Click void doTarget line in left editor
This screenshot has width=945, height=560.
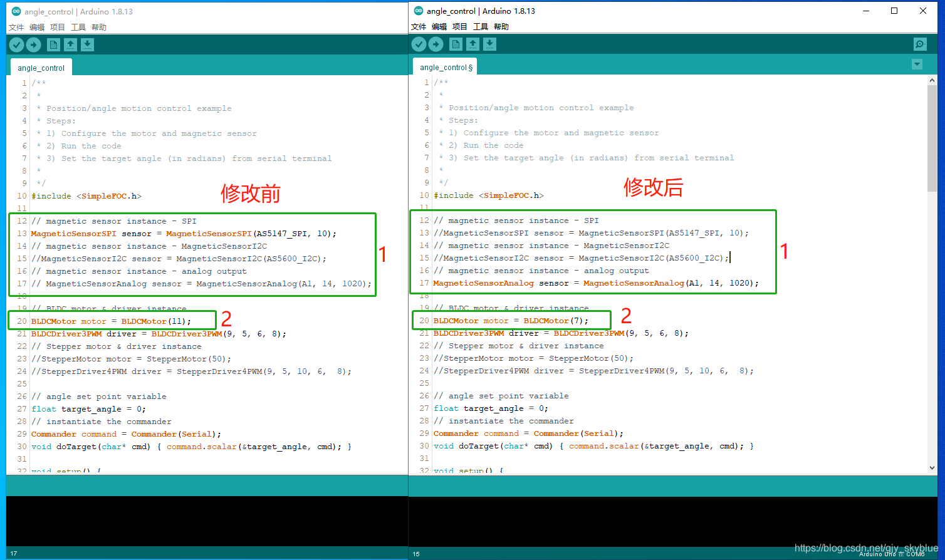(191, 447)
